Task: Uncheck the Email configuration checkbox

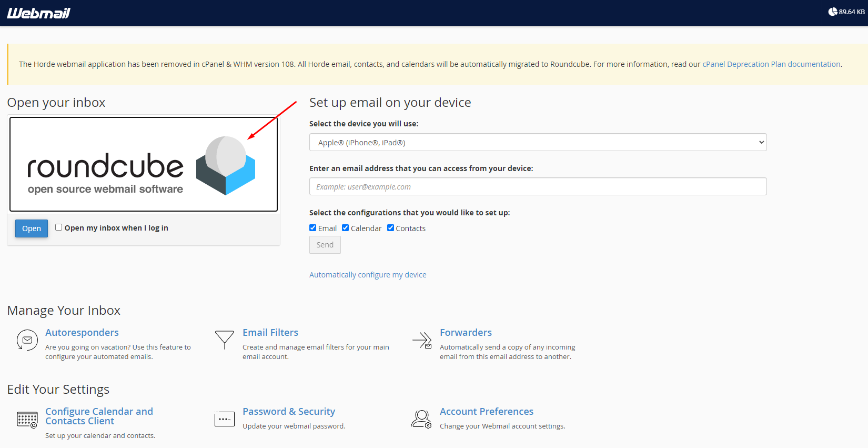Action: tap(313, 228)
